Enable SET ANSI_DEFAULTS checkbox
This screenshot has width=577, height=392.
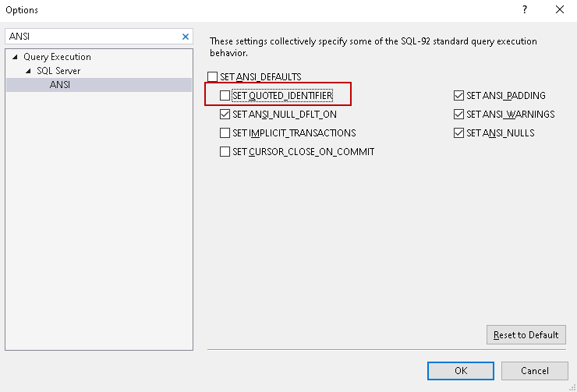pyautogui.click(x=213, y=77)
